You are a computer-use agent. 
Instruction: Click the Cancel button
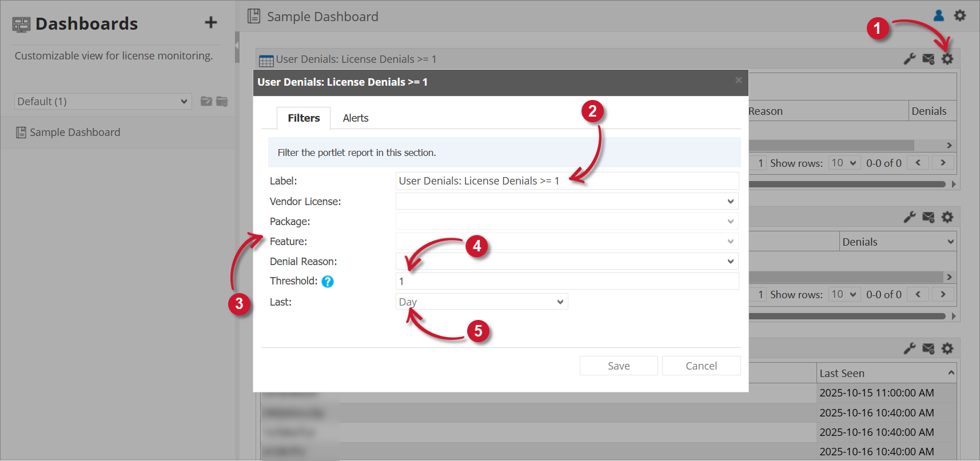point(701,366)
